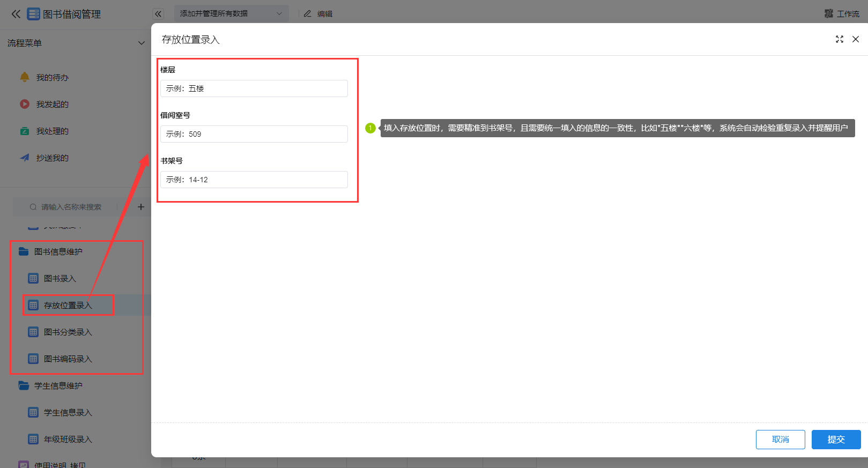Collapse the 图书信息维护 folder
The width and height of the screenshot is (868, 468).
[x=58, y=251]
